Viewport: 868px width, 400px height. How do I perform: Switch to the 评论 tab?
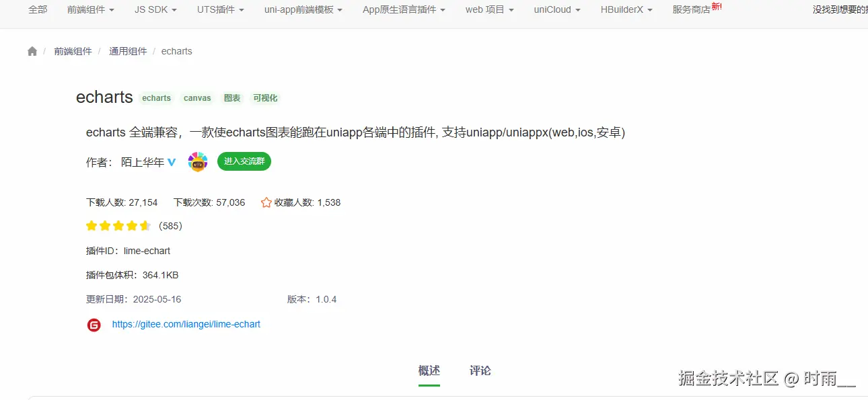click(x=480, y=371)
